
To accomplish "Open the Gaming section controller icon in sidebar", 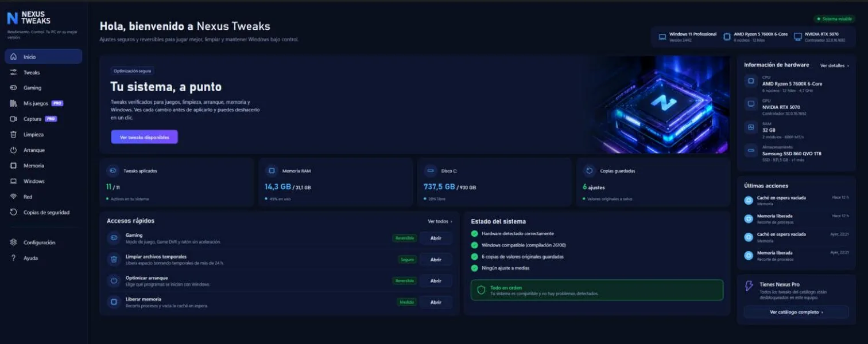I will coord(13,88).
